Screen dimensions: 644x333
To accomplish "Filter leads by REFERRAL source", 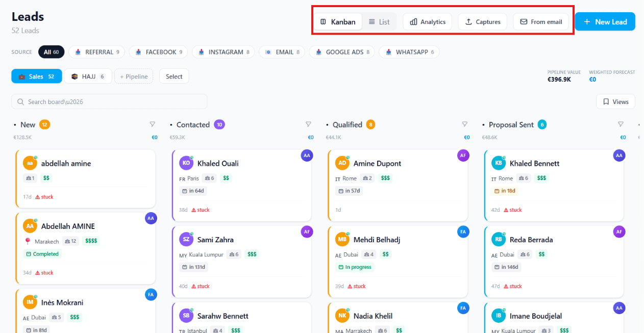I will pyautogui.click(x=97, y=52).
